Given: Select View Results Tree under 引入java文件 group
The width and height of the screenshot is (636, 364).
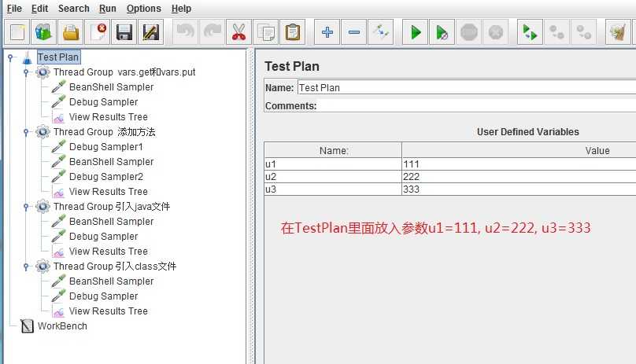Looking at the screenshot, I should coord(109,252).
